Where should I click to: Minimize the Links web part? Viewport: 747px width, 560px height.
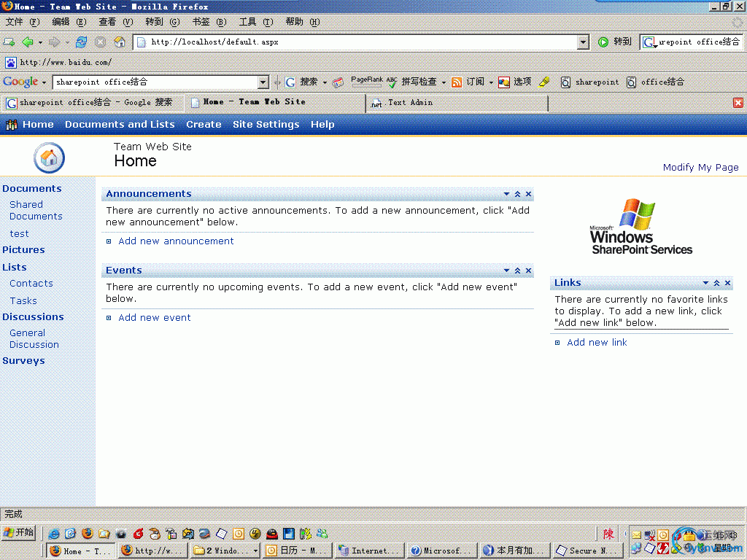[716, 283]
